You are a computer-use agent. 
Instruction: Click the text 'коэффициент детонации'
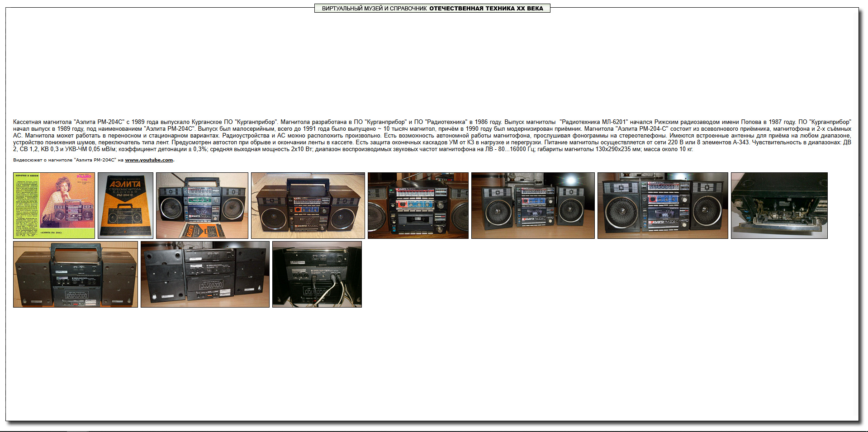tap(152, 149)
